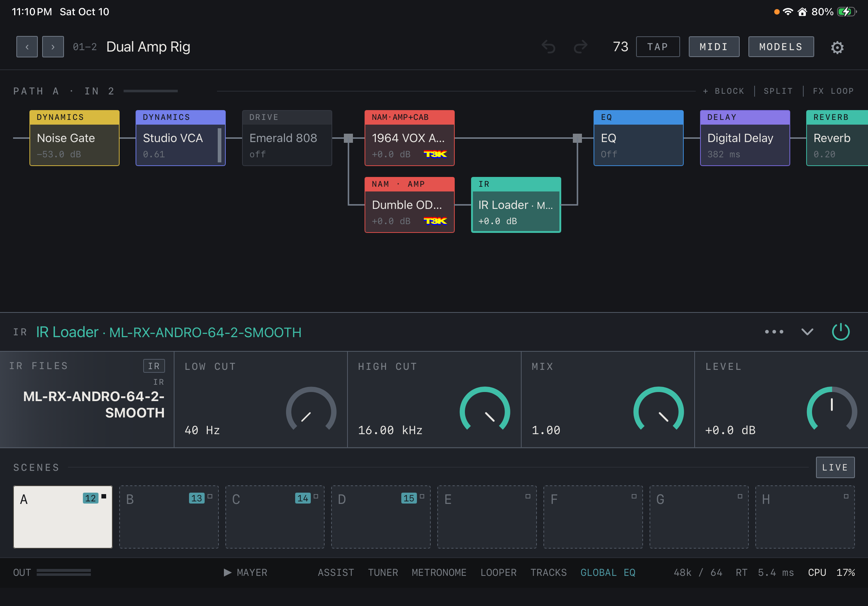Open the IR file type selector
This screenshot has width=868, height=606.
(154, 366)
